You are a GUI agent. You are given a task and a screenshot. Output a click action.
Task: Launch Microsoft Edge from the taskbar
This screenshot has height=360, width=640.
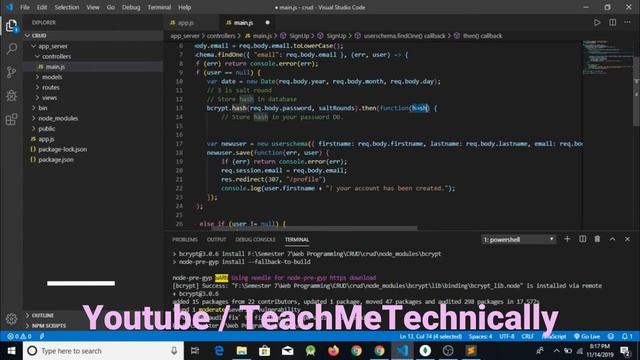tap(219, 351)
